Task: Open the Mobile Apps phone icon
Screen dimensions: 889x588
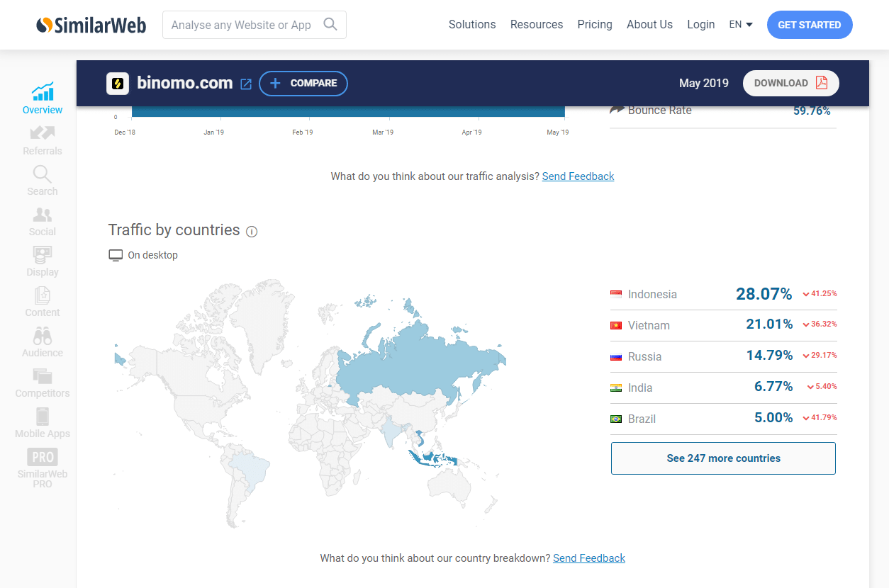Action: coord(43,417)
